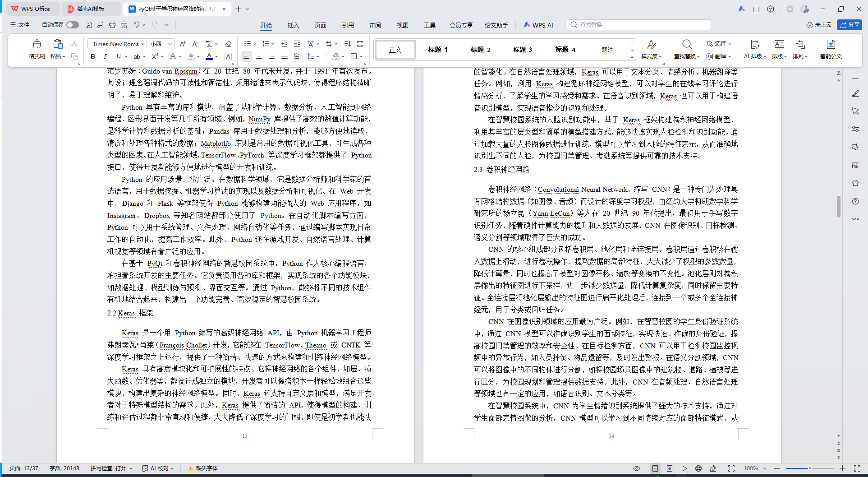
Task: Click the zoom slider handle
Action: [x=810, y=468]
